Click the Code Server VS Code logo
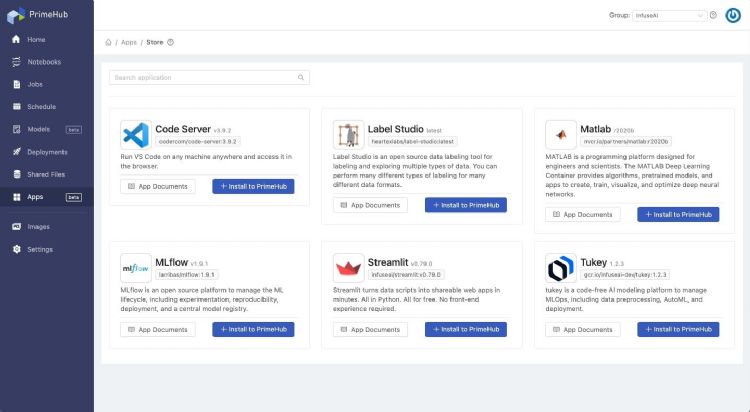Image resolution: width=750 pixels, height=412 pixels. point(135,135)
